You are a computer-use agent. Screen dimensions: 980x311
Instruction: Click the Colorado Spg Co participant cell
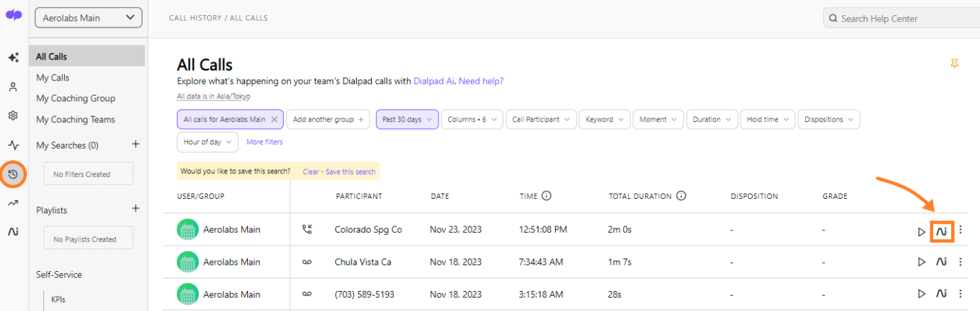pos(368,230)
